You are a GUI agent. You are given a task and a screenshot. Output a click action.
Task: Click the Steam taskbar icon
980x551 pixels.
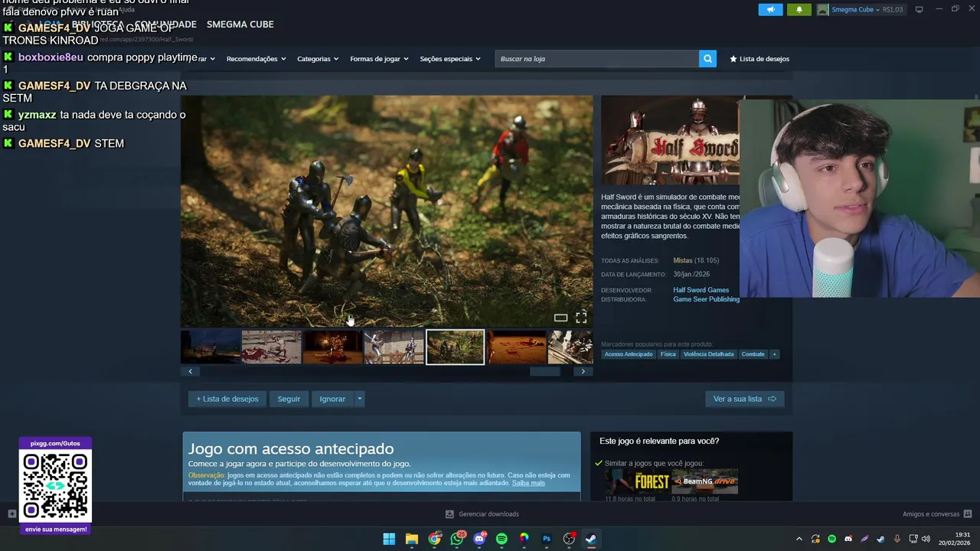tap(591, 539)
